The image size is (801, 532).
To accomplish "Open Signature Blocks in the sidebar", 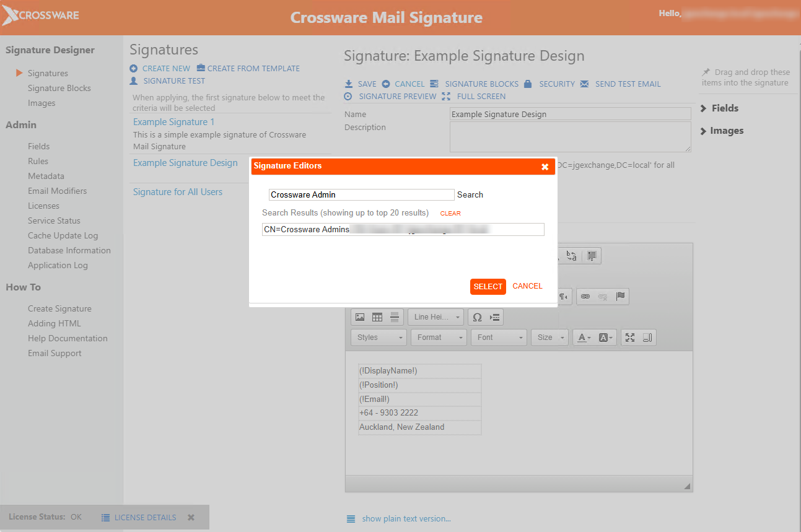I will click(59, 88).
